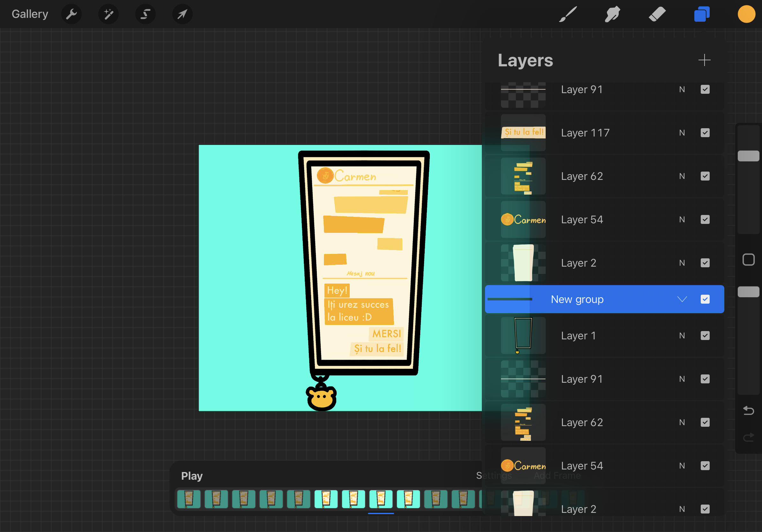
Task: Uncheck Layer 2 just above New group
Action: (x=705, y=263)
